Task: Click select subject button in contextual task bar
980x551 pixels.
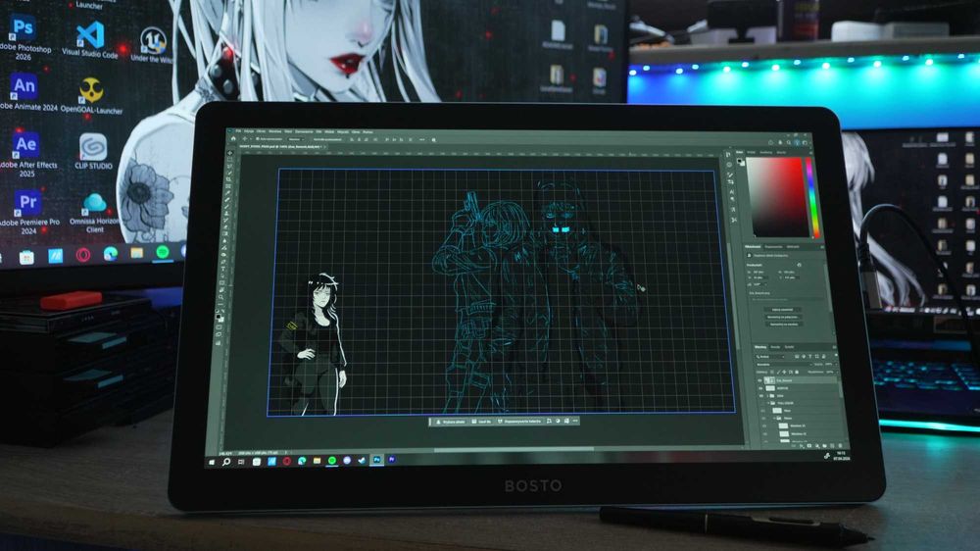Action: 451,422
